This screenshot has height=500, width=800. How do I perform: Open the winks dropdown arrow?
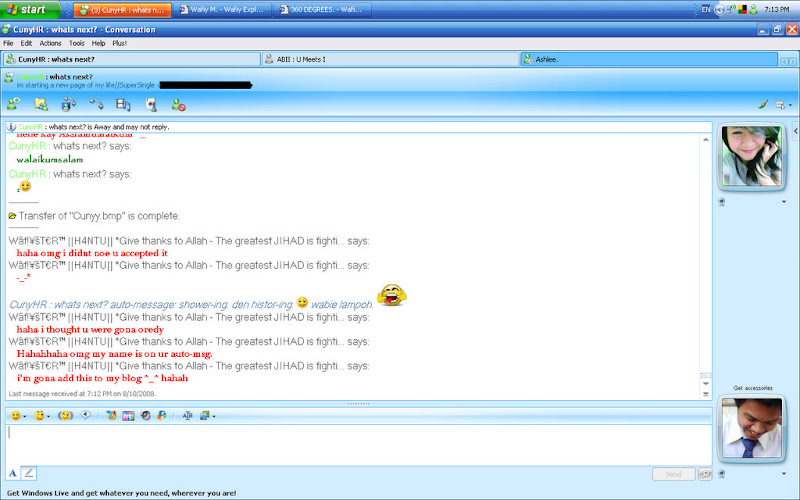pos(48,417)
